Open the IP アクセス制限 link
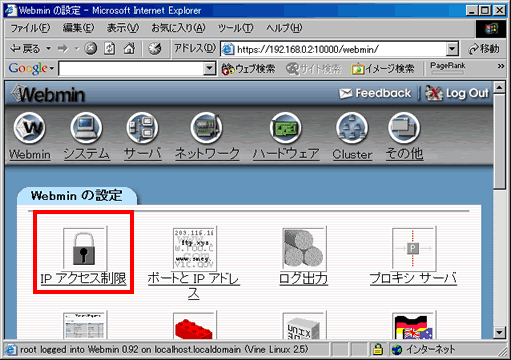Screen dimensions: 511x360 (83, 278)
